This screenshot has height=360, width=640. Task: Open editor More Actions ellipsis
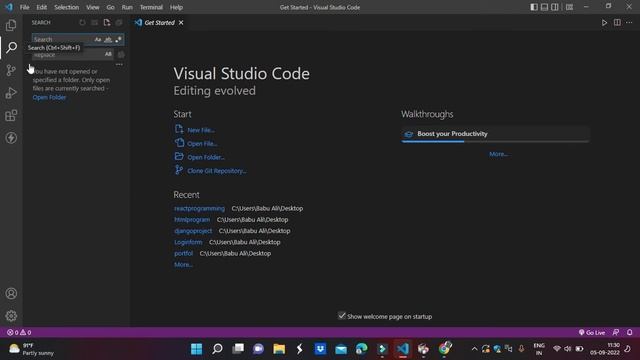[629, 23]
